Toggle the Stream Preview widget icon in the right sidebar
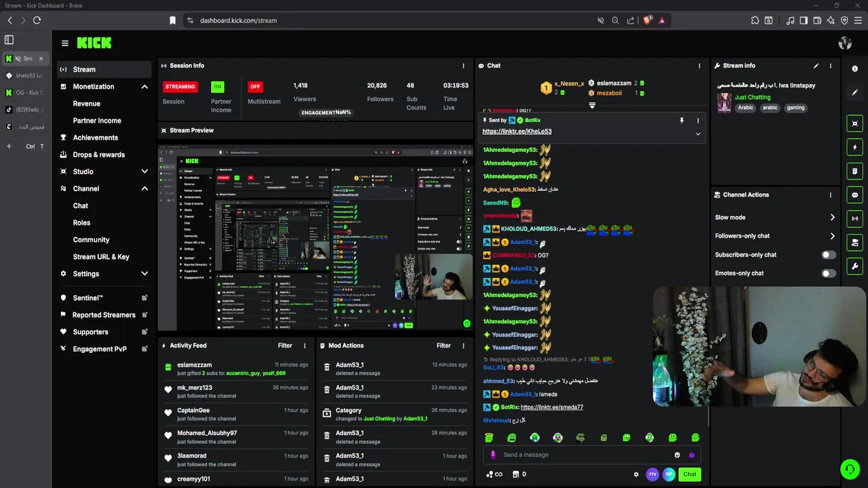868x488 pixels. tap(854, 123)
